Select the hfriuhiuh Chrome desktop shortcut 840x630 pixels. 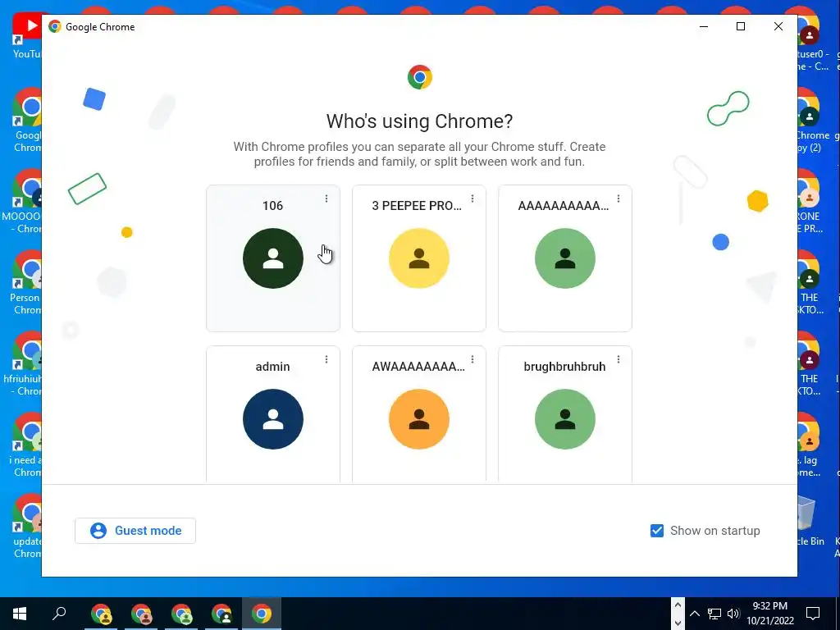[22, 363]
